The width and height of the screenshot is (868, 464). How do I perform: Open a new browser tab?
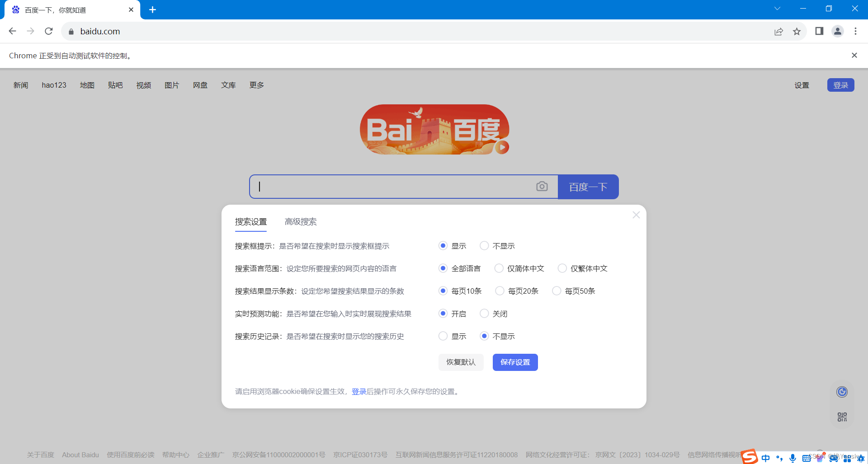(x=152, y=9)
